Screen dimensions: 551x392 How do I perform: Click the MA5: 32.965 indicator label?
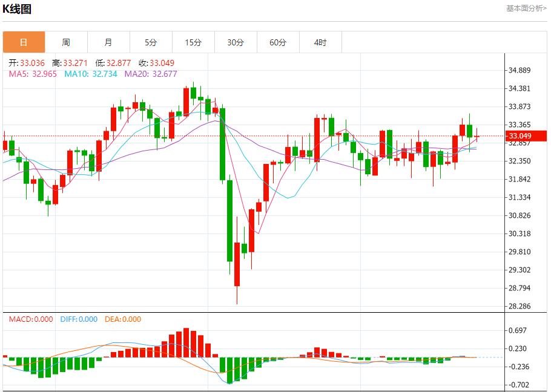[x=33, y=74]
